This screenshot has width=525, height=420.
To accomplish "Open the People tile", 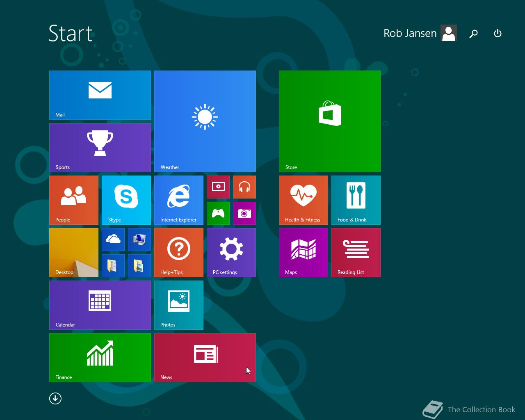I will [x=74, y=200].
